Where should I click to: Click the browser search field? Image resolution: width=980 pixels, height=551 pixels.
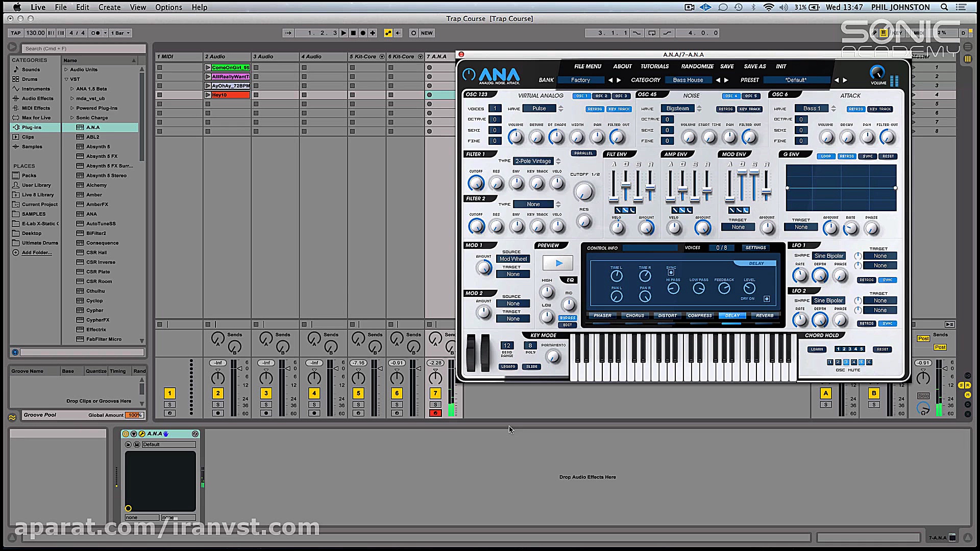pos(84,48)
